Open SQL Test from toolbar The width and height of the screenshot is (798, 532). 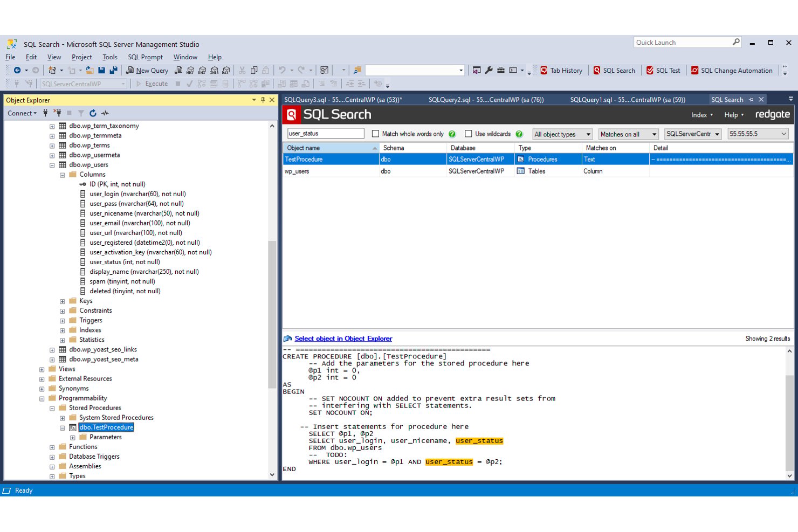point(663,70)
